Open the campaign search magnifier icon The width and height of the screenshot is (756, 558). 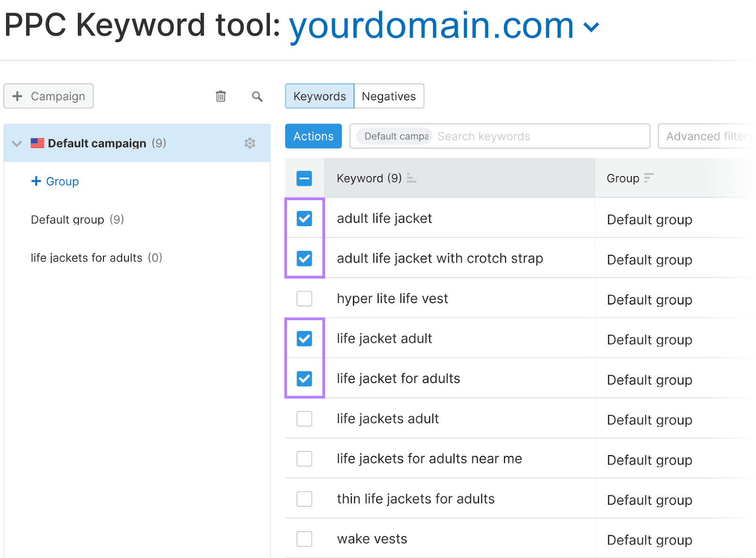click(x=257, y=96)
